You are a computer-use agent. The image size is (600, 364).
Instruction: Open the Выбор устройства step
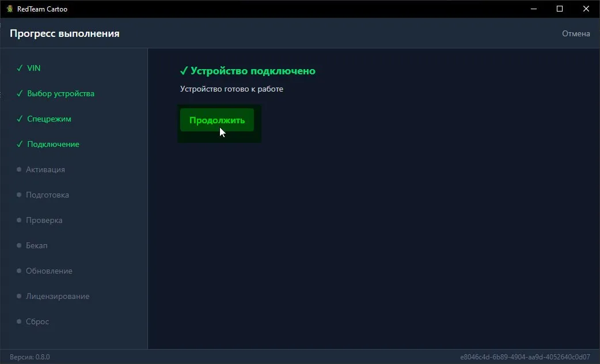pyautogui.click(x=60, y=93)
